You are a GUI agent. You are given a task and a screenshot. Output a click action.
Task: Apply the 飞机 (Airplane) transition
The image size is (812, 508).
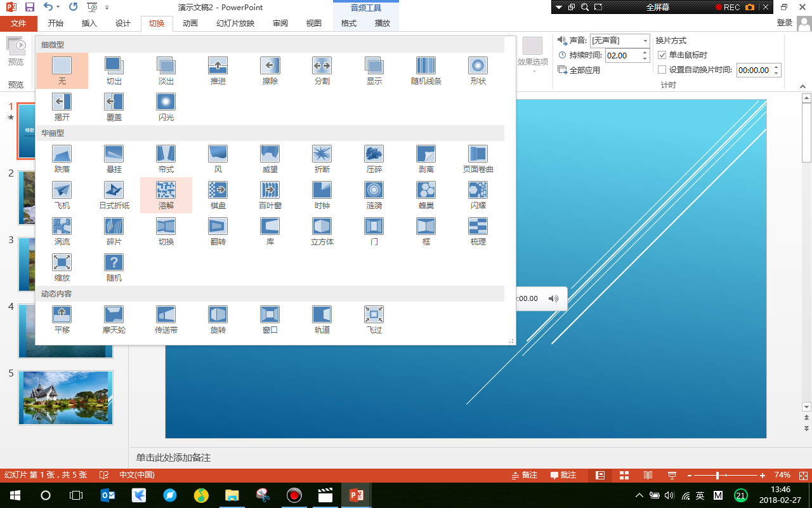click(x=62, y=195)
